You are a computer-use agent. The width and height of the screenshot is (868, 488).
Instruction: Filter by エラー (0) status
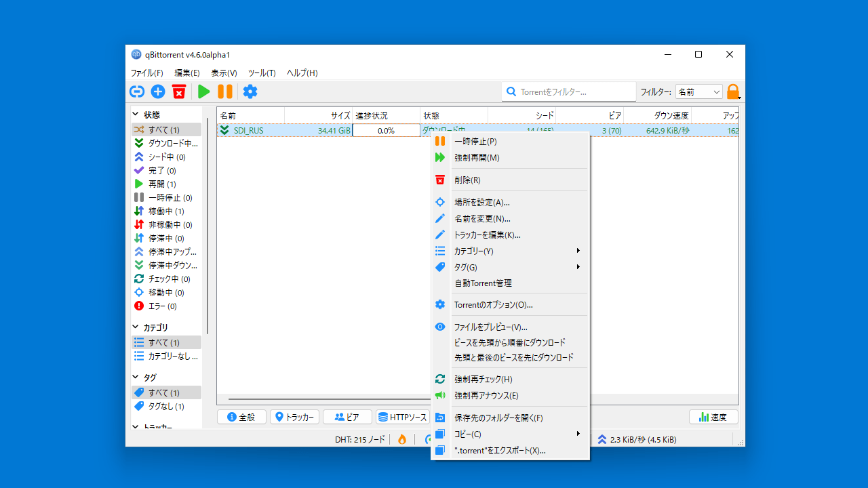click(x=166, y=306)
